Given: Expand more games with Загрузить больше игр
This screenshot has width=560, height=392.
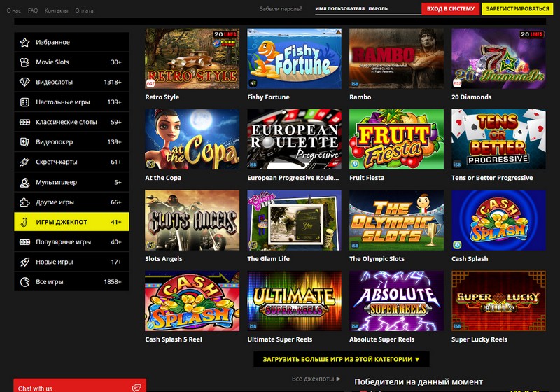Looking at the screenshot, I should click(x=342, y=359).
